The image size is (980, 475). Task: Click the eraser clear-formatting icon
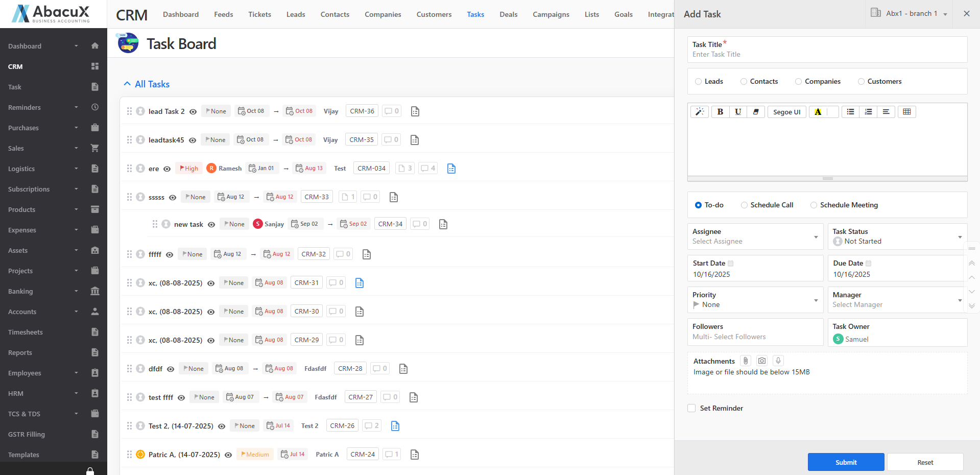tap(756, 112)
